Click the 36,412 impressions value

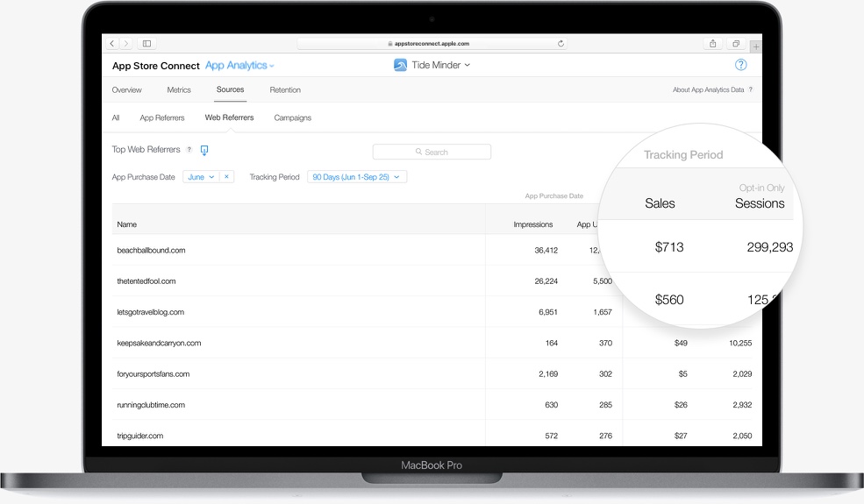(x=546, y=250)
